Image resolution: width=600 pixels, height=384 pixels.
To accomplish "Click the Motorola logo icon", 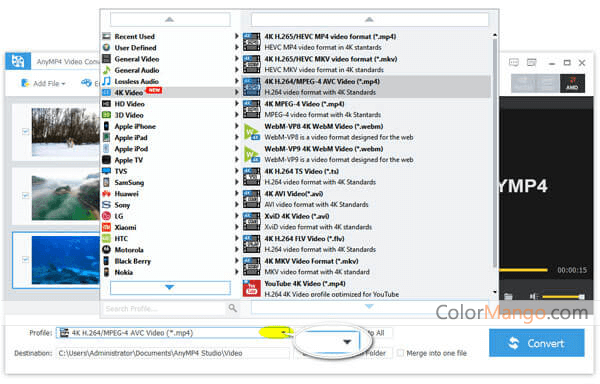I will [x=106, y=250].
